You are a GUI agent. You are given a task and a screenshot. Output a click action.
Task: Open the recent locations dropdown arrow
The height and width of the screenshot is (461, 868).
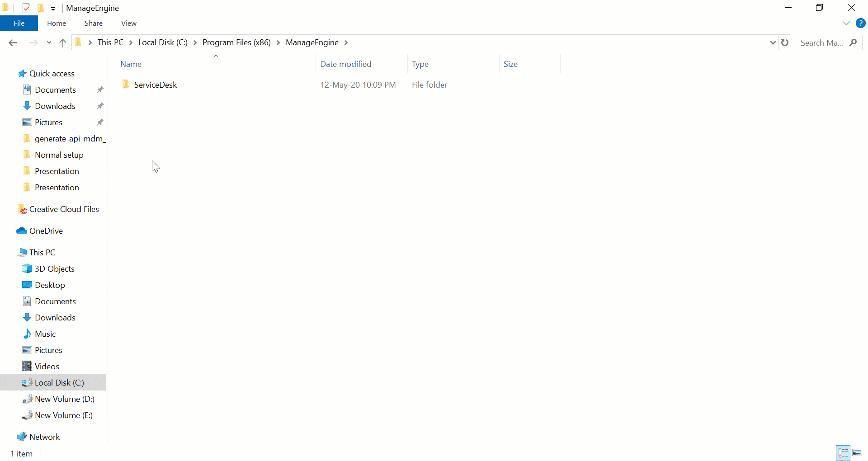[x=49, y=43]
